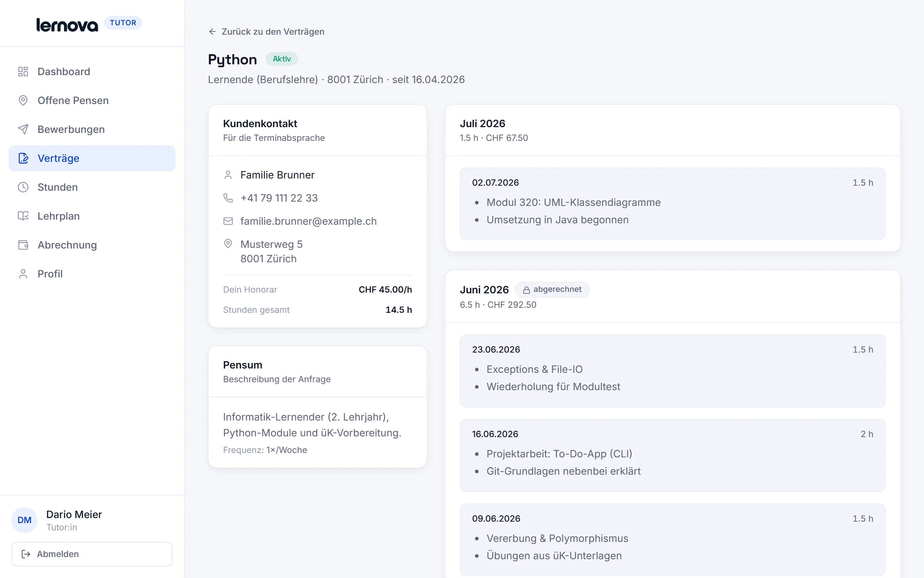Click the phone number +41 79 111 22 33
Image resolution: width=924 pixels, height=578 pixels.
[279, 198]
